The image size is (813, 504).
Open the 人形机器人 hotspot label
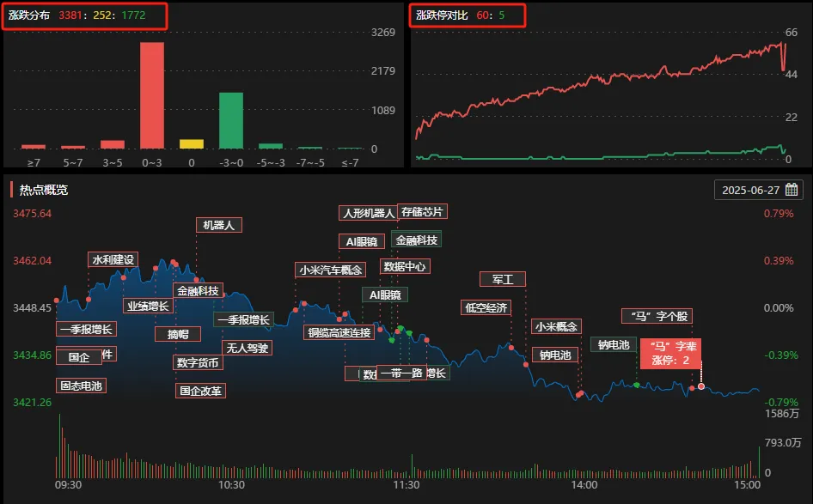coord(367,213)
